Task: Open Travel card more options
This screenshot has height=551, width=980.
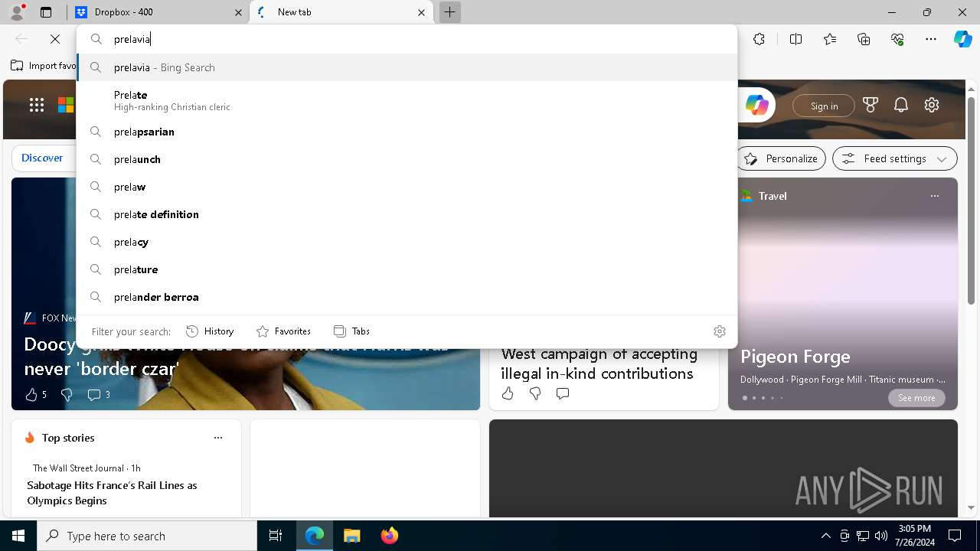Action: [x=934, y=196]
